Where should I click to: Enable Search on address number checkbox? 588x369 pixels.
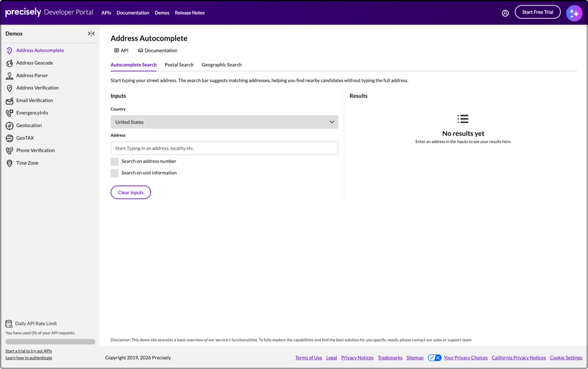point(115,162)
